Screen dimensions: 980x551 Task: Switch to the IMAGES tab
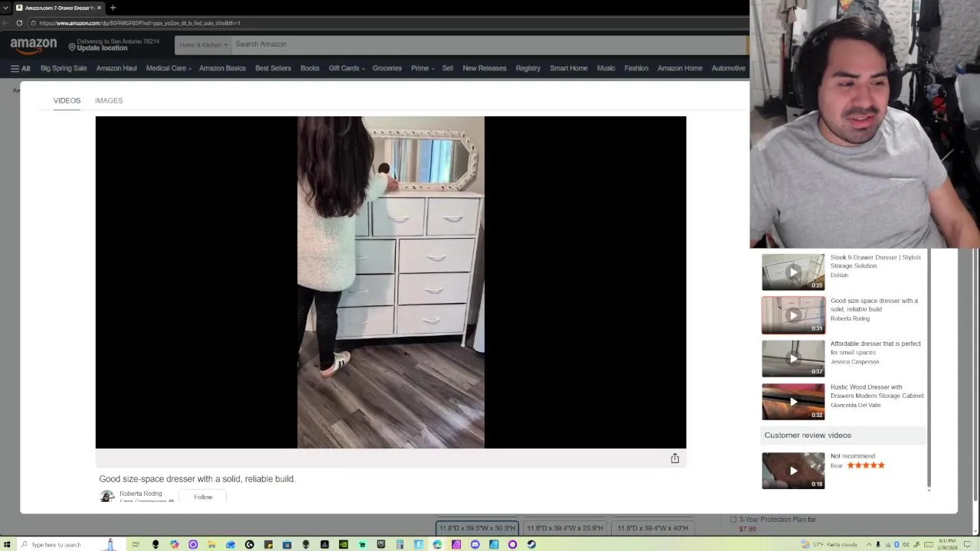(109, 100)
